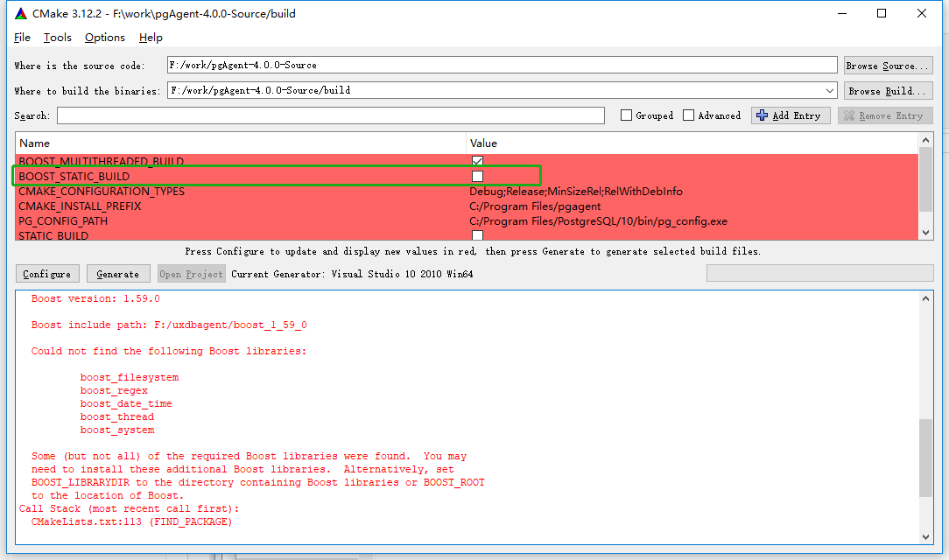Click the Open Project button
This screenshot has width=949, height=560.
click(191, 274)
